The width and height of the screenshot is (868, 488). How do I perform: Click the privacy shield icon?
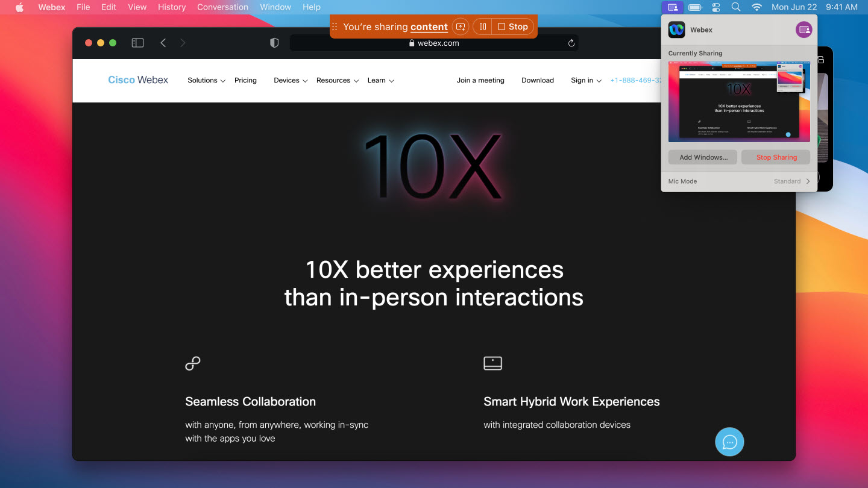(x=274, y=43)
